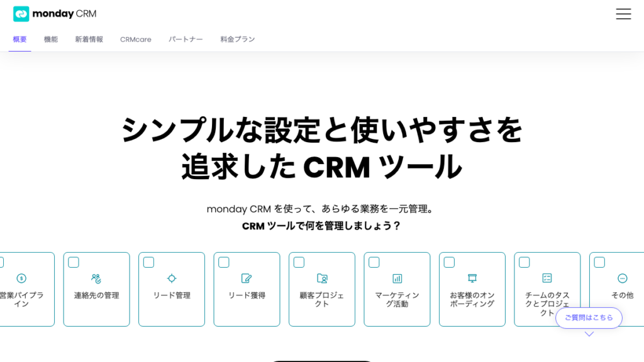Check the リード獲得 checkbox

[224, 262]
